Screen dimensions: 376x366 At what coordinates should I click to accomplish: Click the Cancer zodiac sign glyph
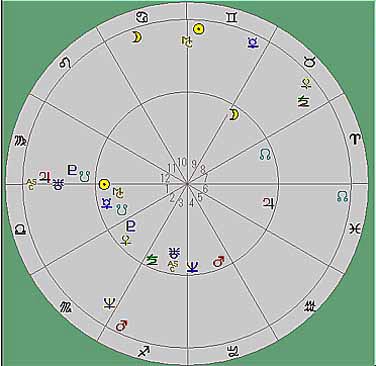click(x=143, y=17)
